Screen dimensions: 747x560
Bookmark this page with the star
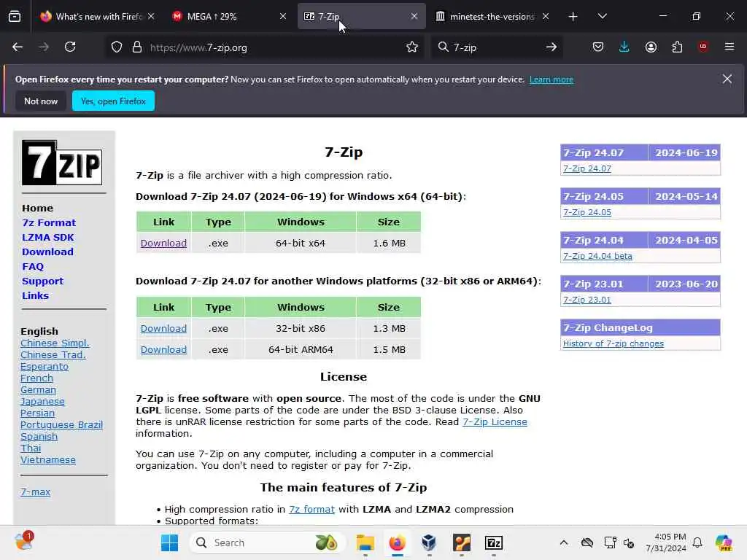(x=412, y=47)
